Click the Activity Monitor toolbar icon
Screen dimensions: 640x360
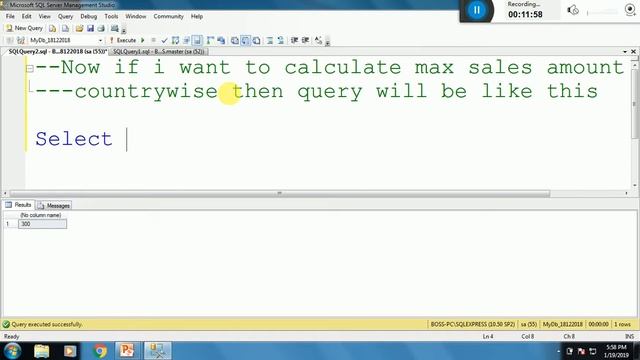[115, 29]
